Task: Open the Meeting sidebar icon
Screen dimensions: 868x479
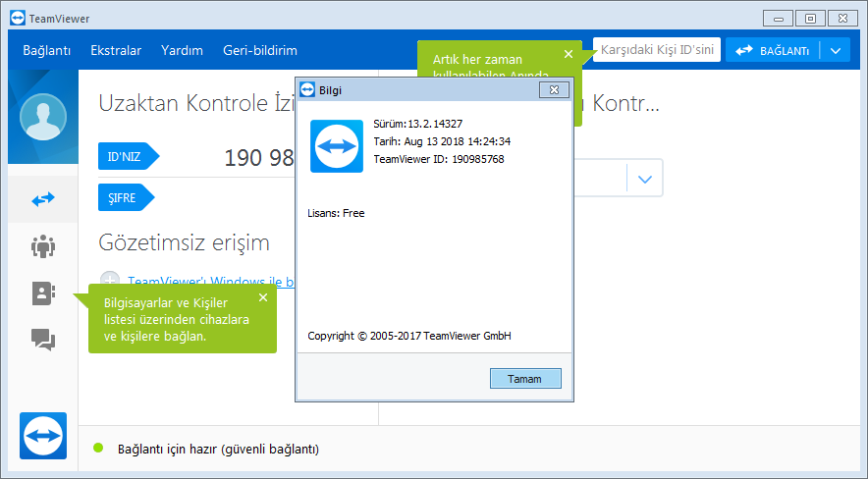Action: click(43, 246)
